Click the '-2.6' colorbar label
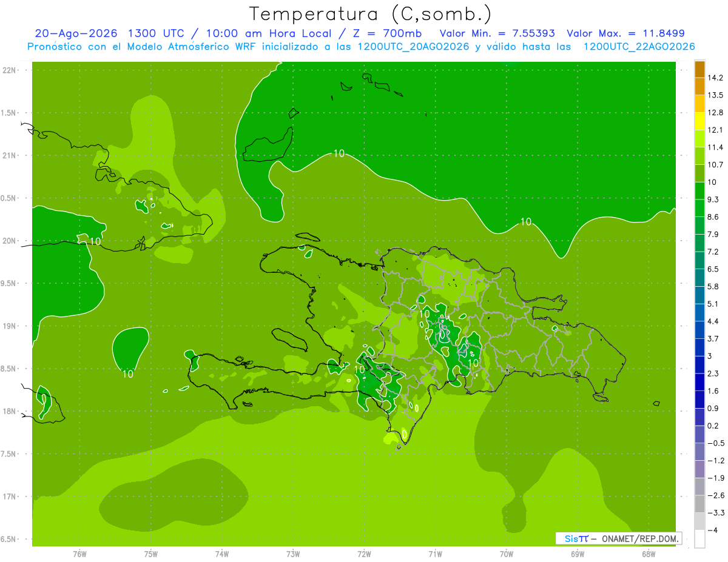 pyautogui.click(x=715, y=495)
